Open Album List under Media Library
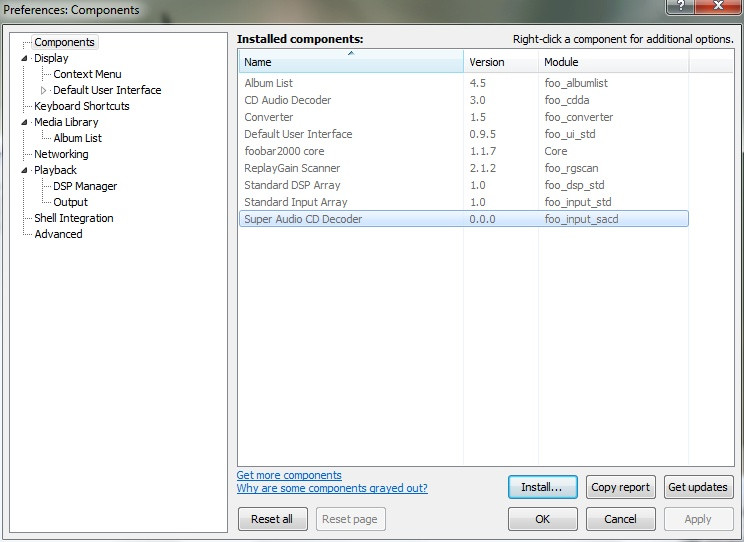This screenshot has width=744, height=542. pos(77,138)
